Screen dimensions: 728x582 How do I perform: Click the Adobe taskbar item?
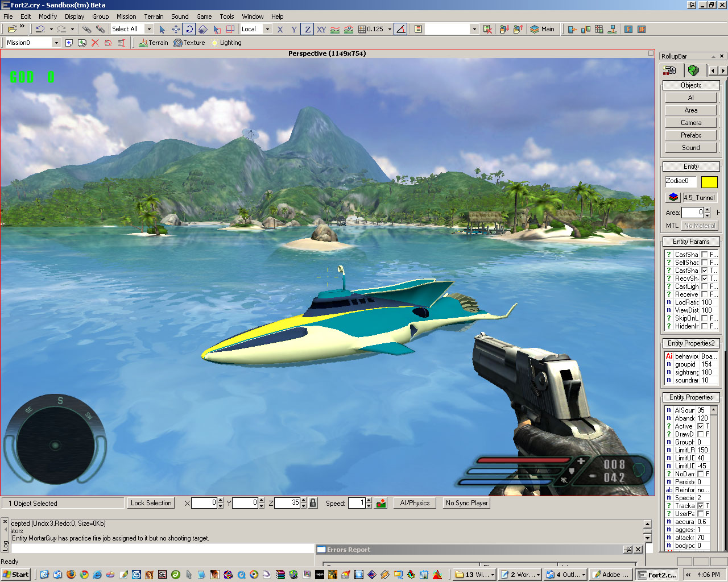610,575
